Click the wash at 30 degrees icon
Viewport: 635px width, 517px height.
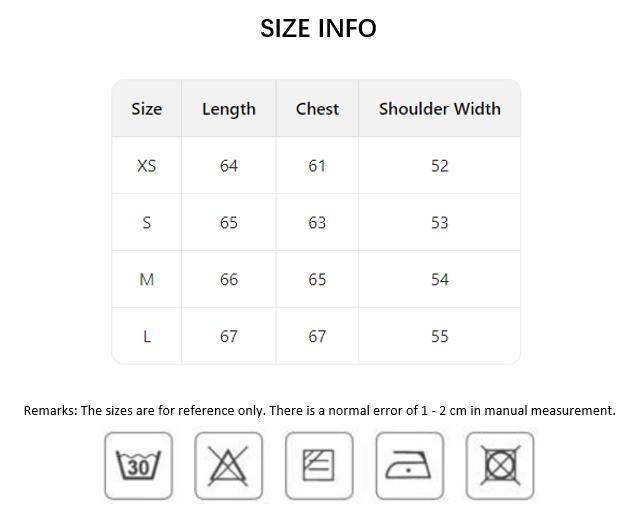[139, 466]
